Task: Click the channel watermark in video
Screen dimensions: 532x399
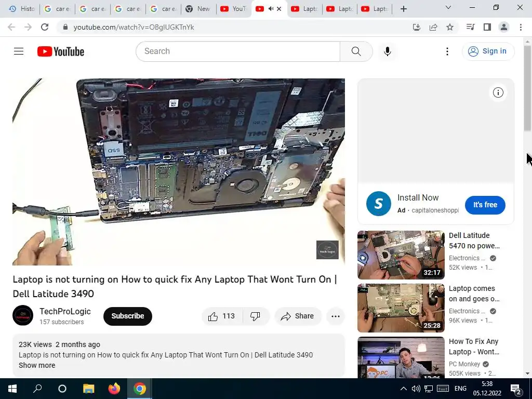Action: coord(327,250)
